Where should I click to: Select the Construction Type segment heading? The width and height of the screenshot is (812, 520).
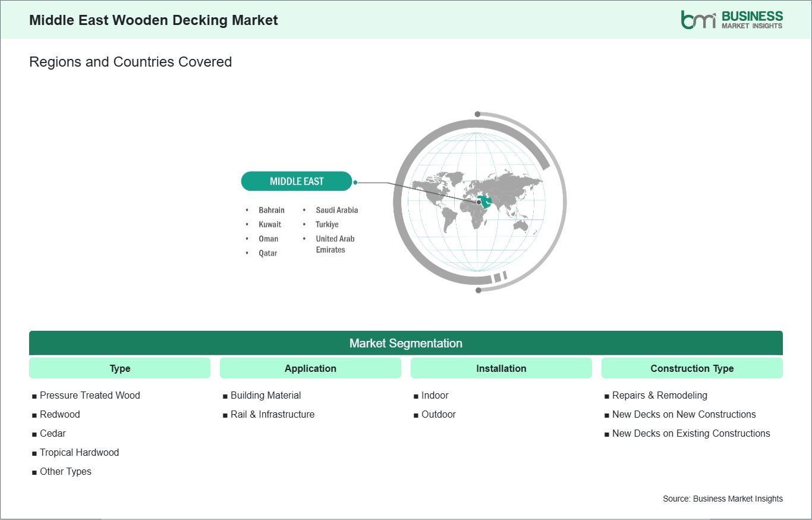692,368
